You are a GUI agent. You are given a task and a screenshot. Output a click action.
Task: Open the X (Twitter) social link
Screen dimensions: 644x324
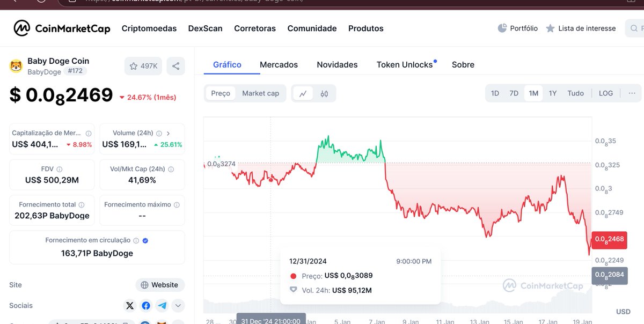pyautogui.click(x=129, y=306)
